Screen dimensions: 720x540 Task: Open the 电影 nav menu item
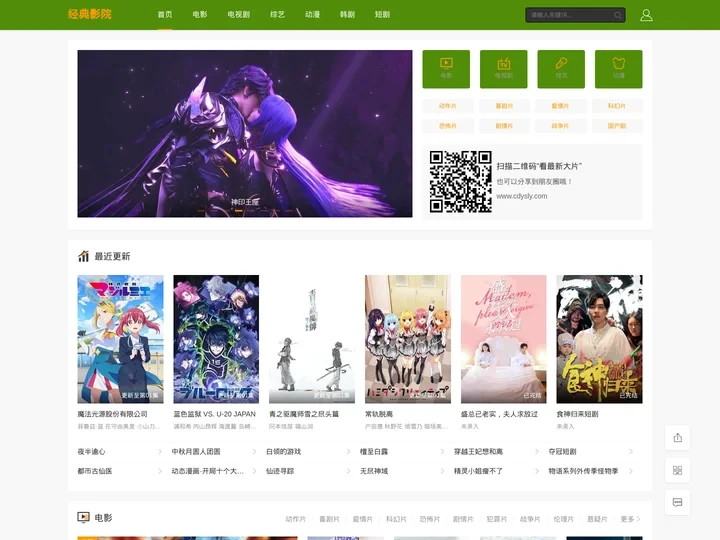(x=200, y=15)
